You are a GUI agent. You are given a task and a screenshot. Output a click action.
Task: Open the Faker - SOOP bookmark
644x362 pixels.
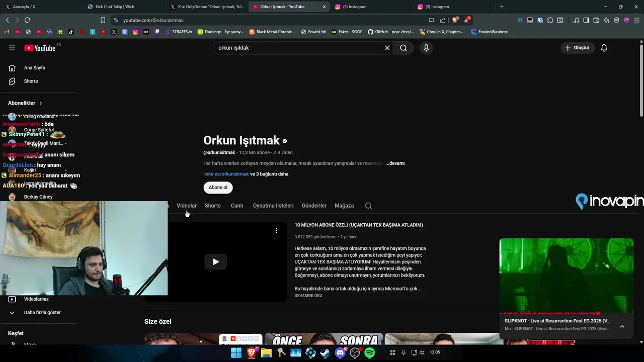347,32
